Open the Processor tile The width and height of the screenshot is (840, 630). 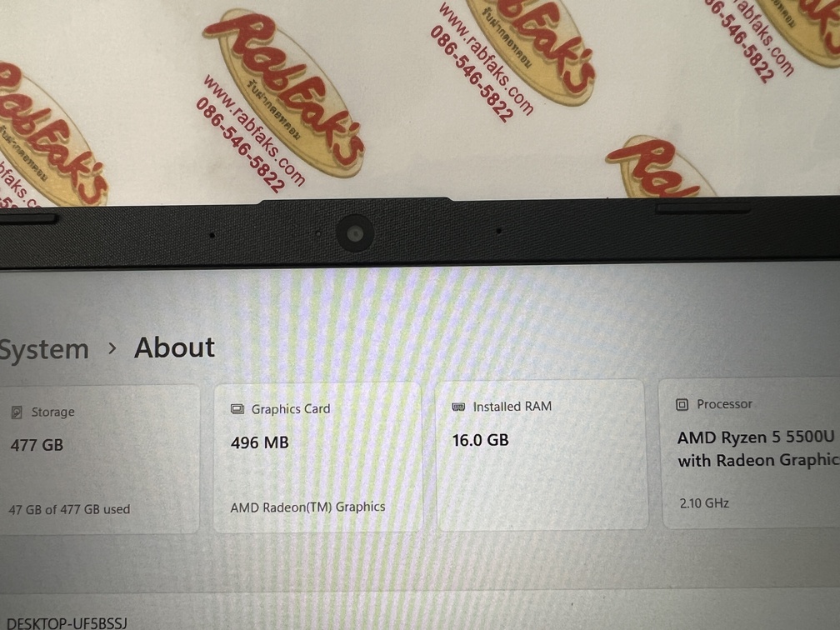click(x=751, y=452)
